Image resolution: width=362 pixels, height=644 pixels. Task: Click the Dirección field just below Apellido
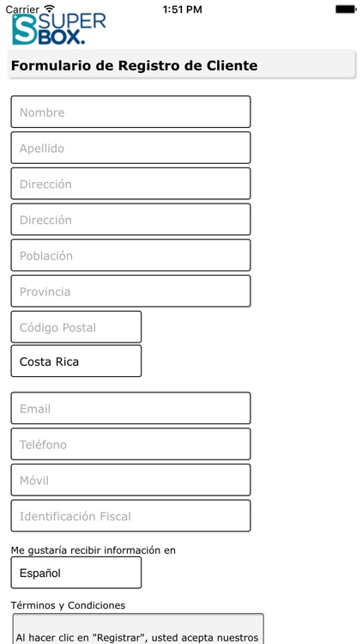[130, 184]
